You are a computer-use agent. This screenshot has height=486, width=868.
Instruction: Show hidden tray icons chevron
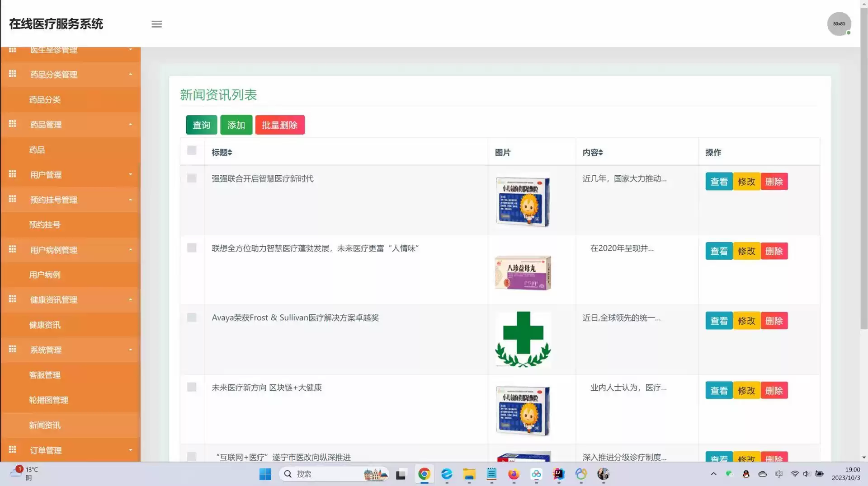(713, 474)
